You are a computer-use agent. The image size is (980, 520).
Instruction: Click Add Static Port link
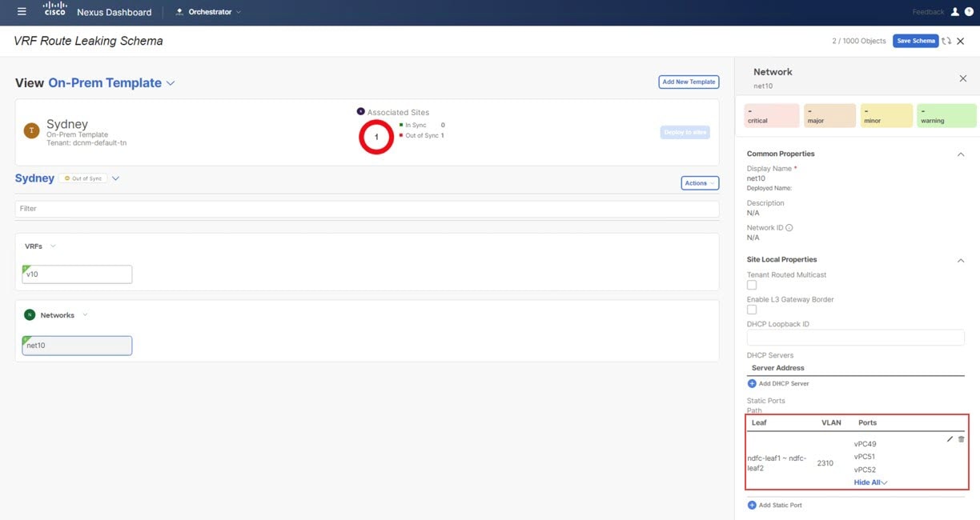click(775, 506)
